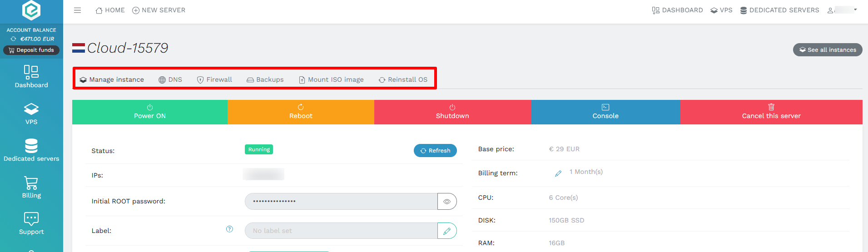The height and width of the screenshot is (252, 868).
Task: Click the Deposit funds button
Action: tap(31, 50)
